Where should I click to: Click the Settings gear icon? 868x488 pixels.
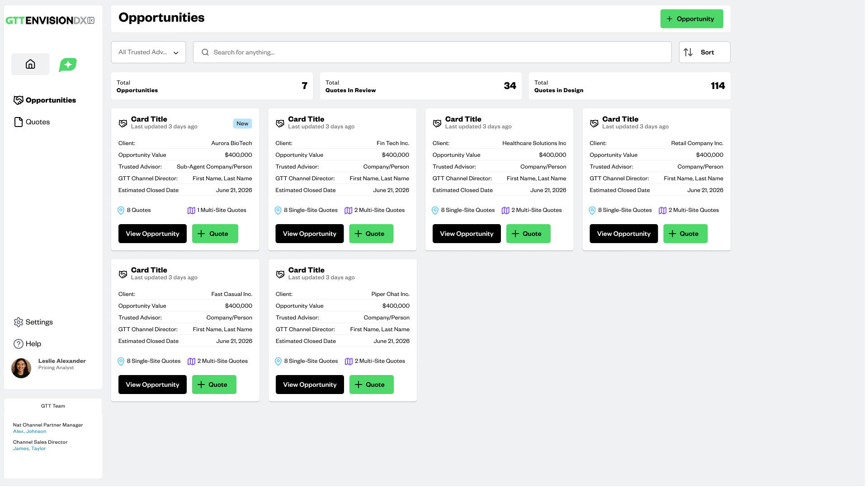(19, 322)
